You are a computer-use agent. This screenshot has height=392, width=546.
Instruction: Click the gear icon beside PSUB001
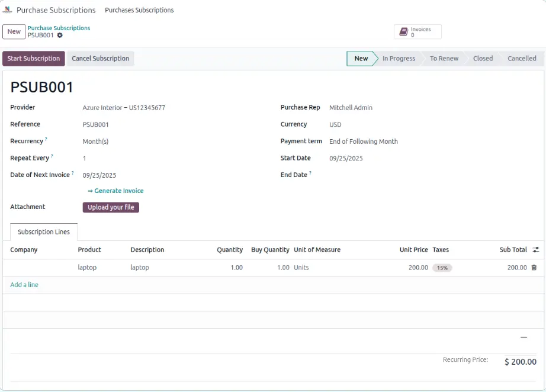[60, 36]
